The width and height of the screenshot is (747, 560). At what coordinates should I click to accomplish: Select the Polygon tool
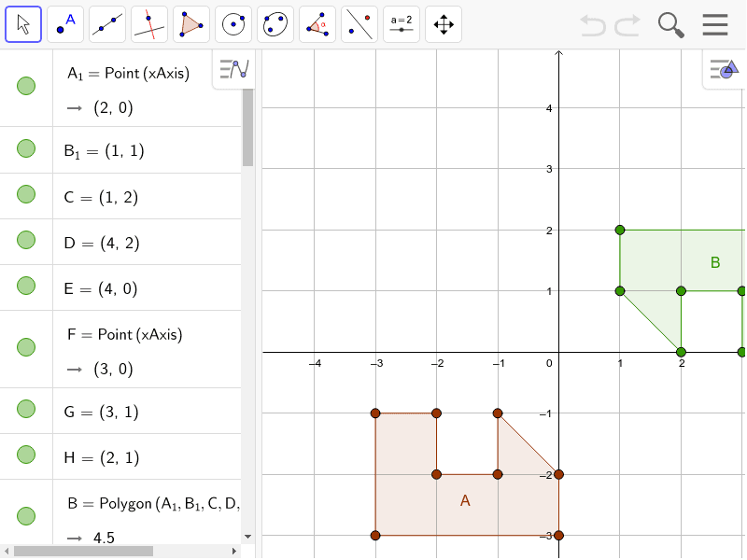[x=191, y=24]
